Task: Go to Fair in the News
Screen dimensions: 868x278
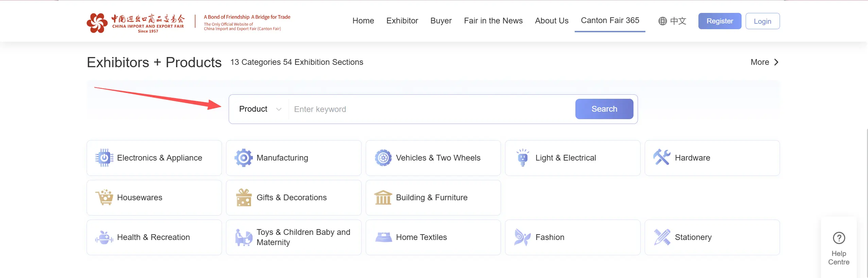Action: point(493,21)
